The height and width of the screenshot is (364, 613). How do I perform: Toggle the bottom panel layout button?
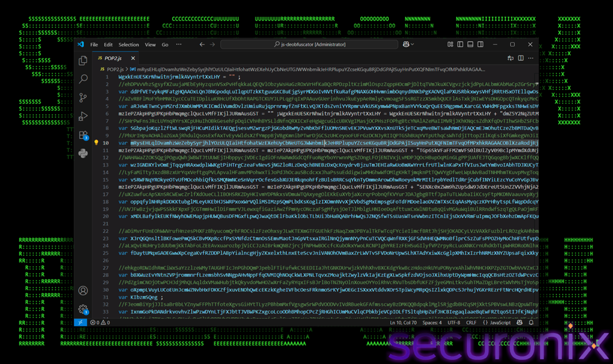coord(470,45)
